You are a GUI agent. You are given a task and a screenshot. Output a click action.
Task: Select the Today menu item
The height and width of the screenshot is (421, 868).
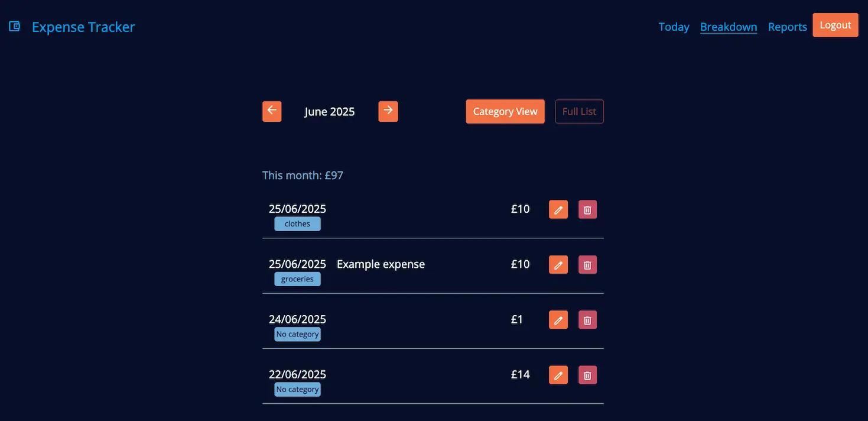pos(674,27)
